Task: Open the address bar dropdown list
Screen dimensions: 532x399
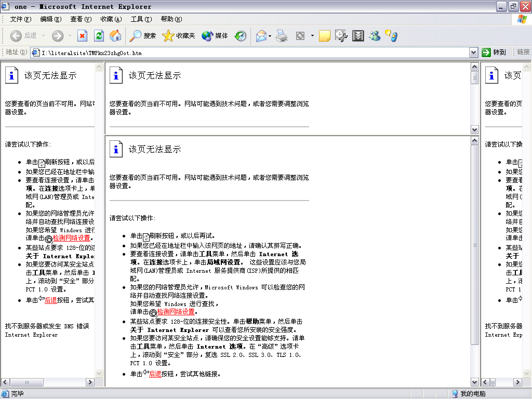Action: tap(474, 52)
